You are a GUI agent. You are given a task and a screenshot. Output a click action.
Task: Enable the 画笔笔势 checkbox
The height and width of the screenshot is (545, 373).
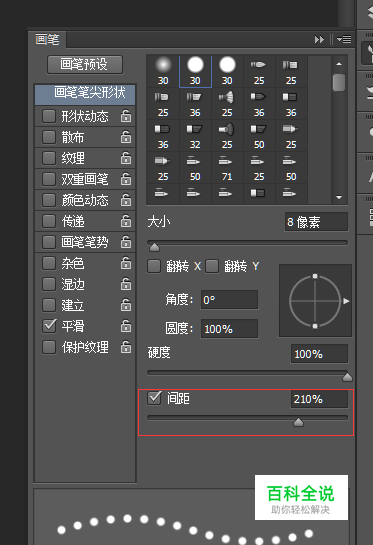49,242
